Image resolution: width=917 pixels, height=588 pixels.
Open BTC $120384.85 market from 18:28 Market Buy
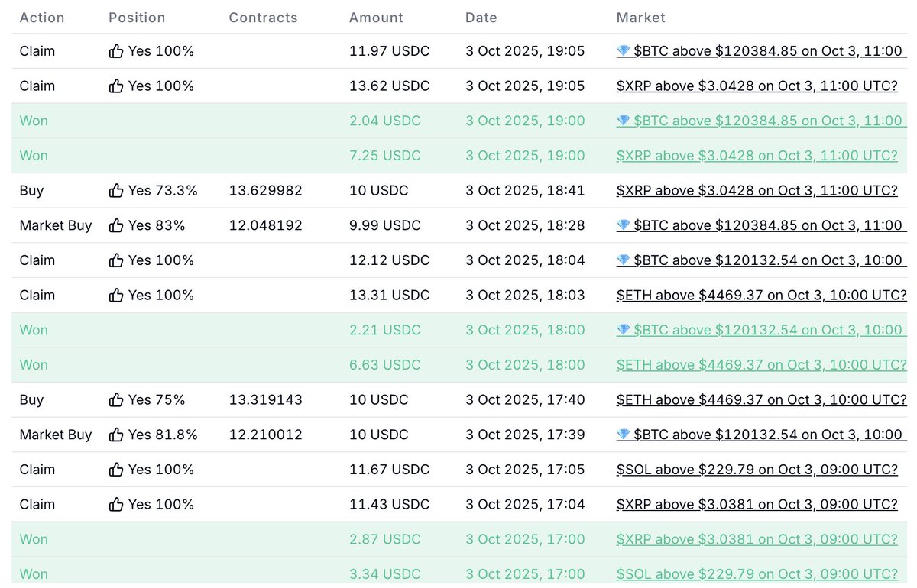coord(761,225)
